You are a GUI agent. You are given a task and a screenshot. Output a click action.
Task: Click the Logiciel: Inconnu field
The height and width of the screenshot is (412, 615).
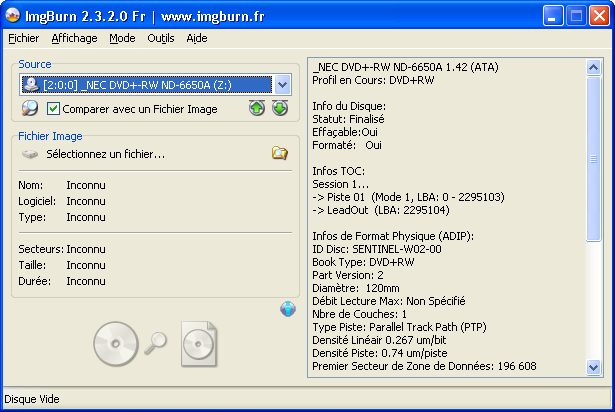click(62, 201)
